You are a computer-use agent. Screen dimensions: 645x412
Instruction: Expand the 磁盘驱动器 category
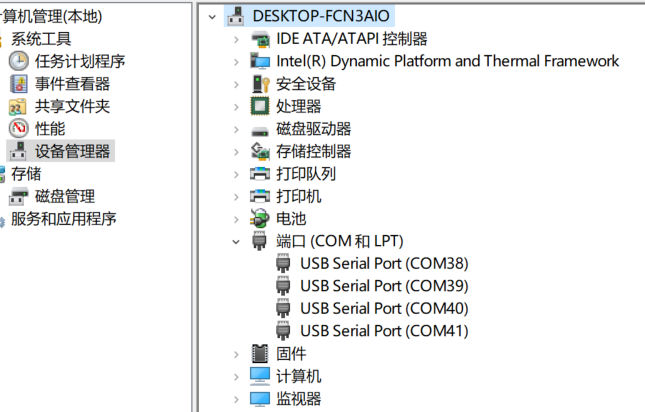tap(236, 130)
